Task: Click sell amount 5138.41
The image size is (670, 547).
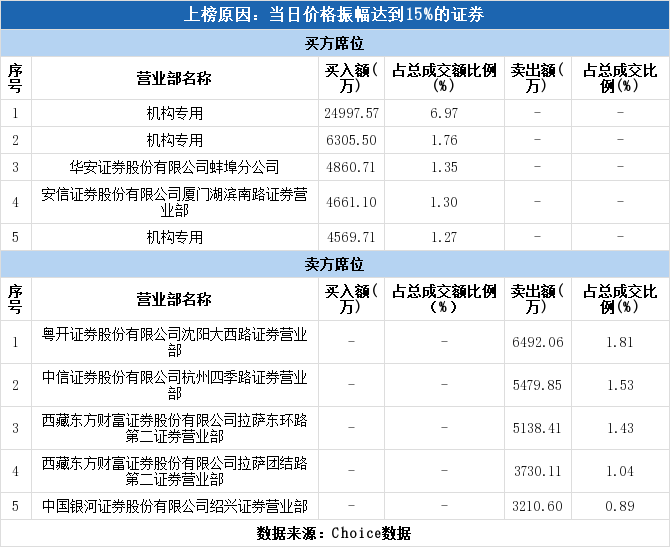Action: (538, 428)
